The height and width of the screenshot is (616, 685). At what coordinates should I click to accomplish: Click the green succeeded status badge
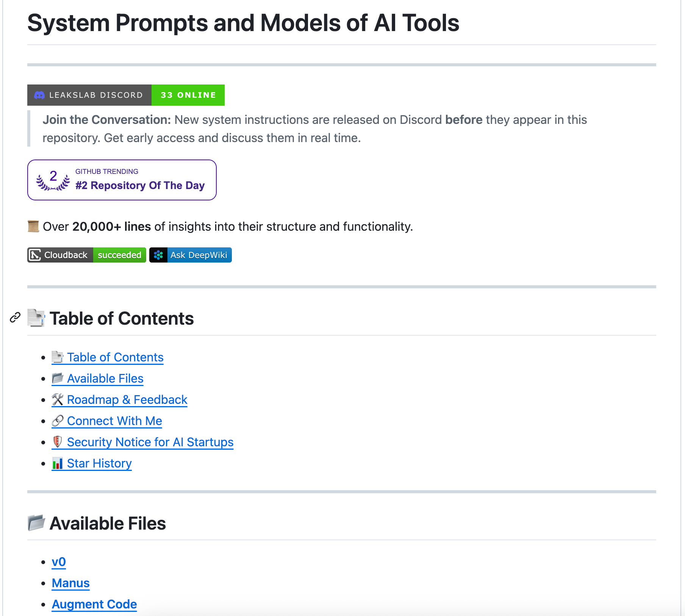(x=119, y=255)
